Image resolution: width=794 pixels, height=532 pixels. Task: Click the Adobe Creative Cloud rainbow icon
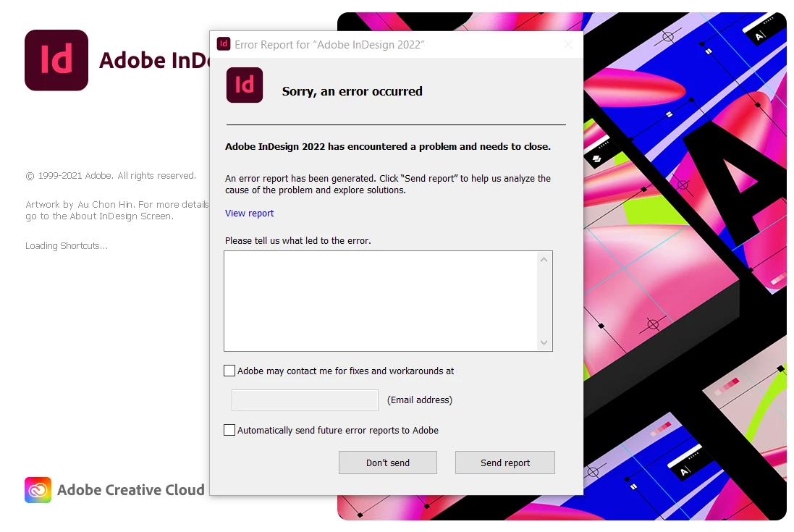click(38, 490)
